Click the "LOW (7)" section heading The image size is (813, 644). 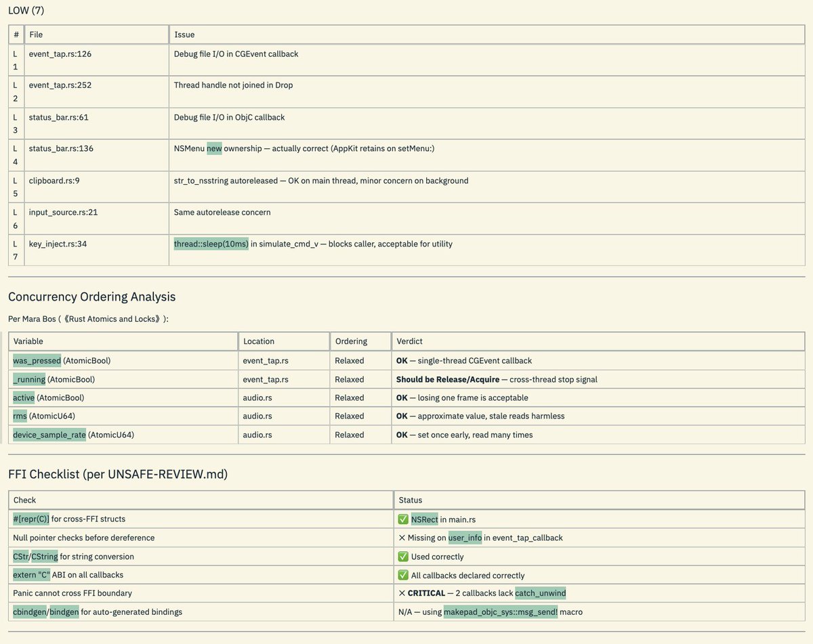26,10
